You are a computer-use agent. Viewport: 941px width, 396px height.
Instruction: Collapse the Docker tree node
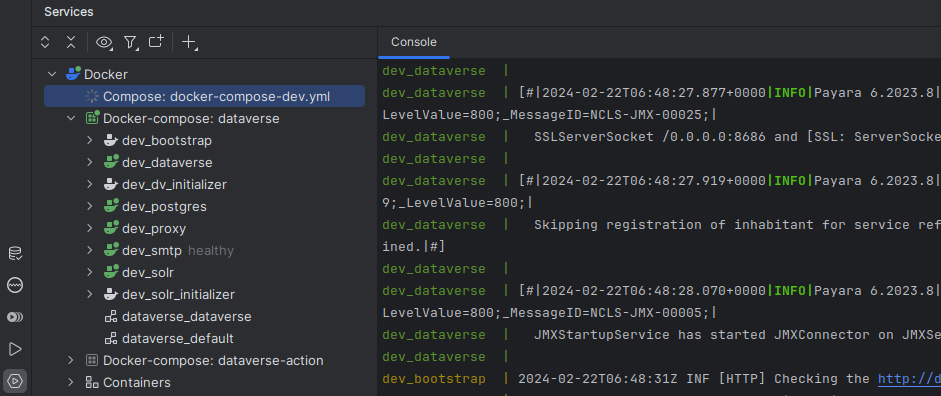pos(52,74)
